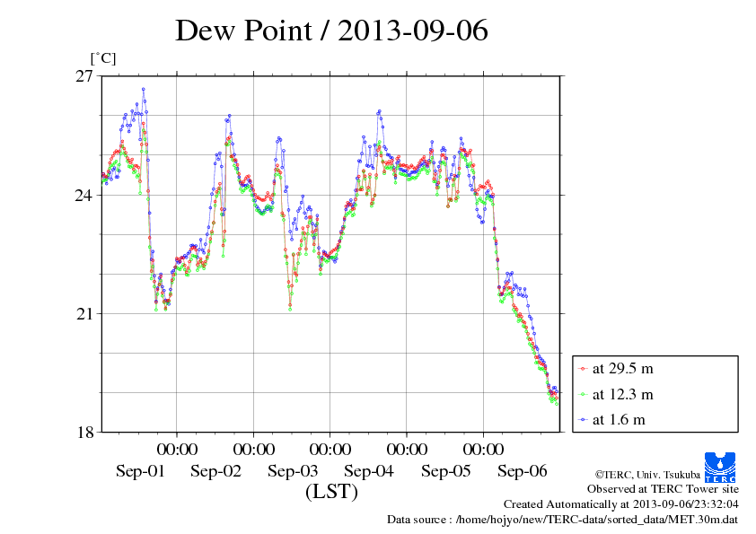
Task: Click the 'Sep-01' date label
Action: tap(140, 471)
